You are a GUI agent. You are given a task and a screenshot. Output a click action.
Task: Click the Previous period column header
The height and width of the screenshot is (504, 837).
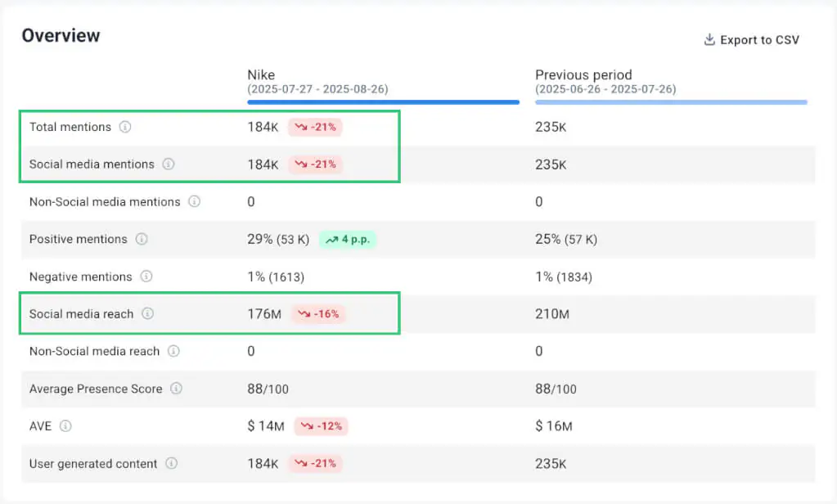[583, 74]
